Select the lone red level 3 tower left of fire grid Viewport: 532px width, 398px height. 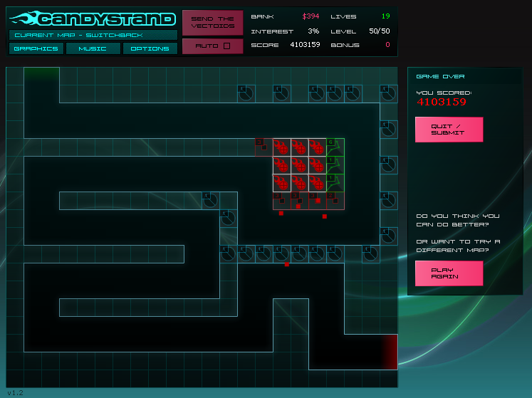click(263, 147)
